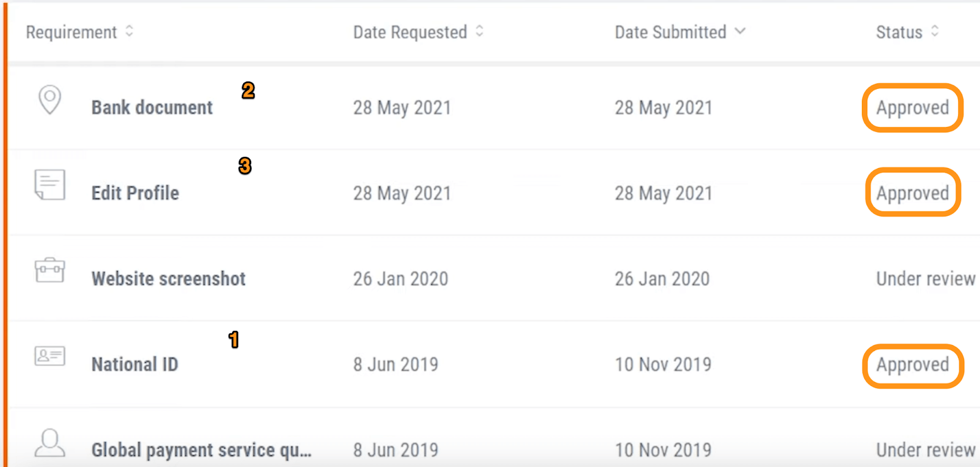Click the document icon next to Edit Profile
The image size is (980, 467).
50,184
